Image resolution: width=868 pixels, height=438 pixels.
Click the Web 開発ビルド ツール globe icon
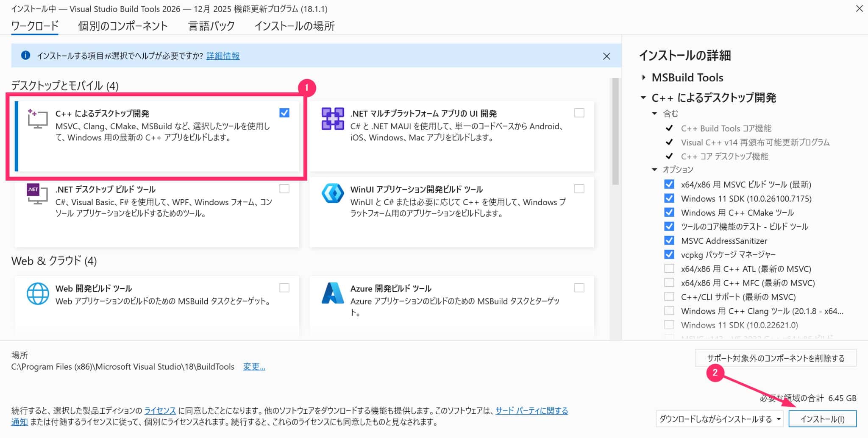pos(38,293)
